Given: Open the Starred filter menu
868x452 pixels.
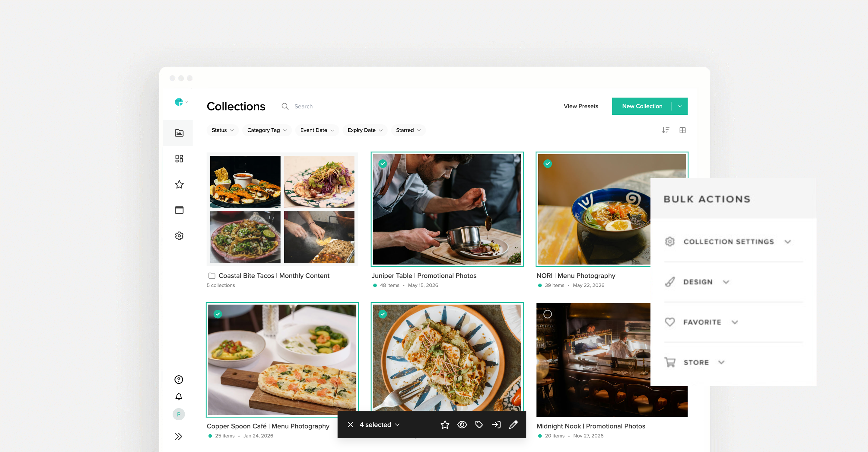Looking at the screenshot, I should 408,130.
